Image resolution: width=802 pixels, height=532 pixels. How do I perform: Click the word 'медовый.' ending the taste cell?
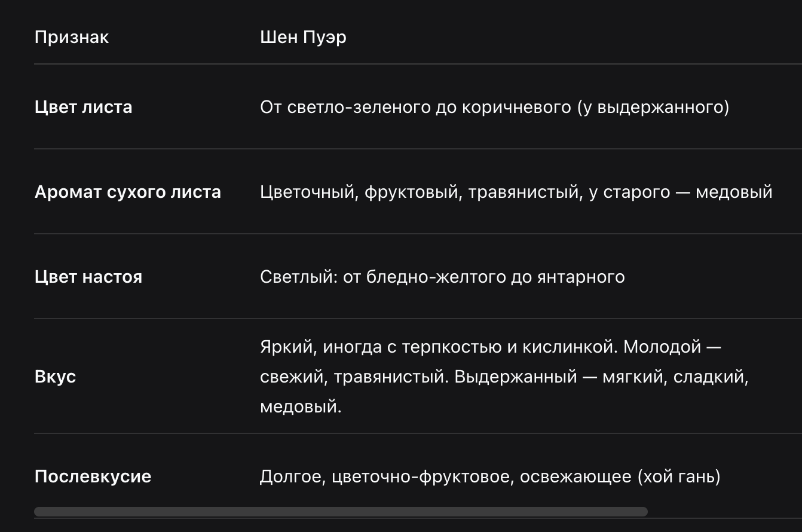pyautogui.click(x=301, y=406)
